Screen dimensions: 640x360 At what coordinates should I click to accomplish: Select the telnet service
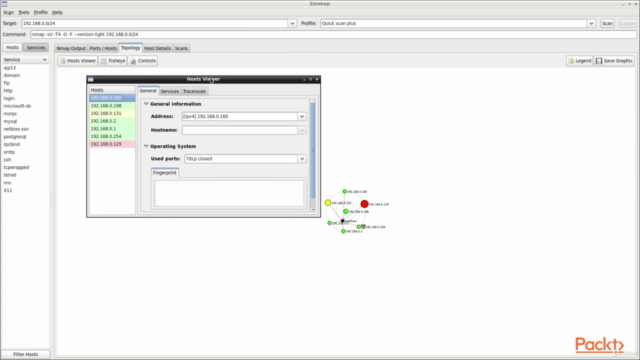pos(10,175)
